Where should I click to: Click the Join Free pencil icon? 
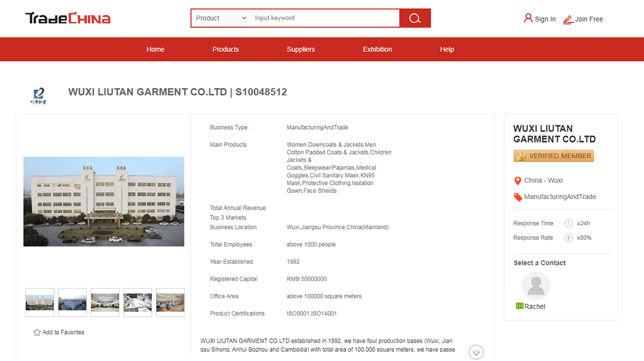tap(568, 19)
